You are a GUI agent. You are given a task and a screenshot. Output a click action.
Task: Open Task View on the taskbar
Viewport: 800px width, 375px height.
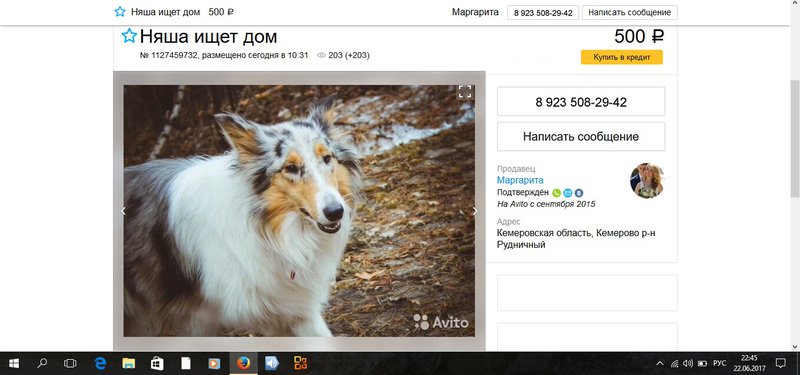[70, 363]
